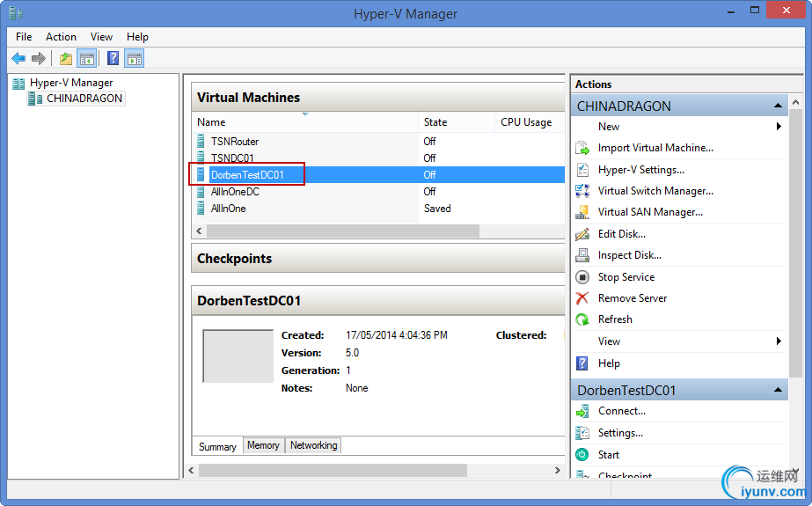Click Inspect Disk... action
The height and width of the screenshot is (506, 812).
630,255
